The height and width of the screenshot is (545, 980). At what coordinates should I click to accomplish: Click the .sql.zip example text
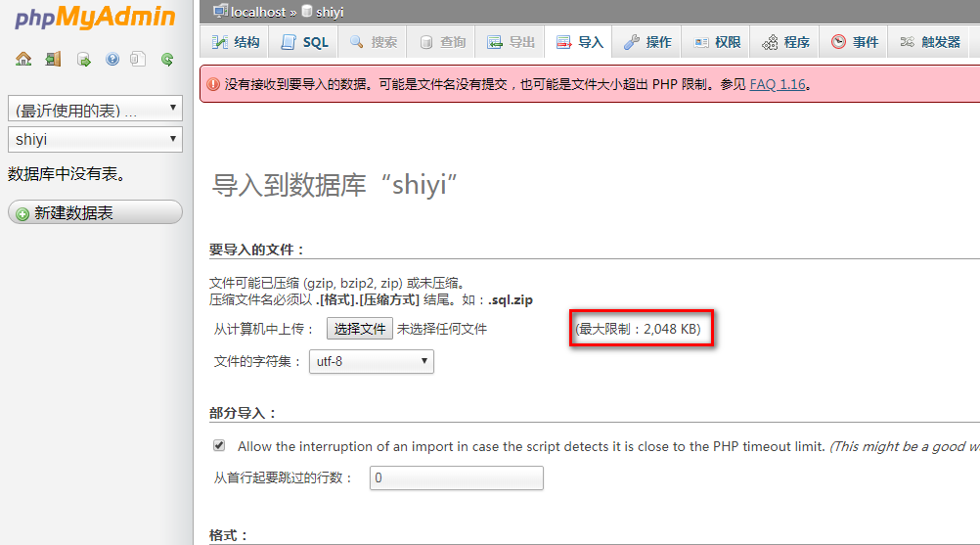[510, 300]
